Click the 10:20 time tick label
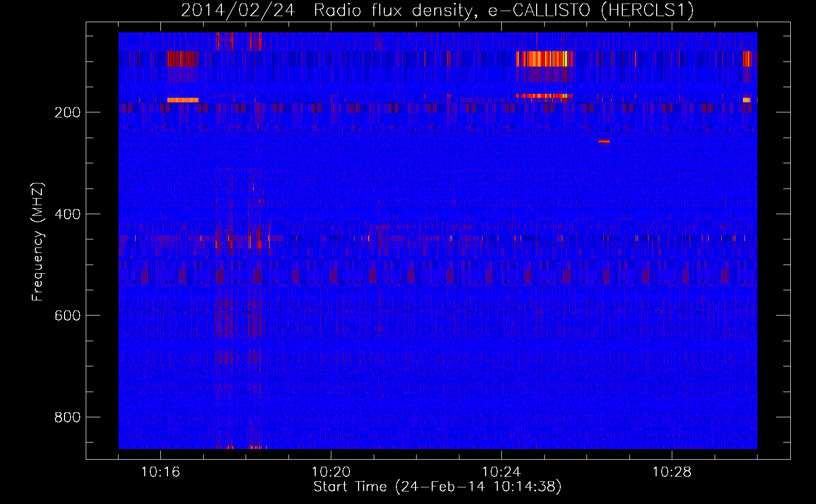Image resolution: width=816 pixels, height=504 pixels. [x=331, y=472]
